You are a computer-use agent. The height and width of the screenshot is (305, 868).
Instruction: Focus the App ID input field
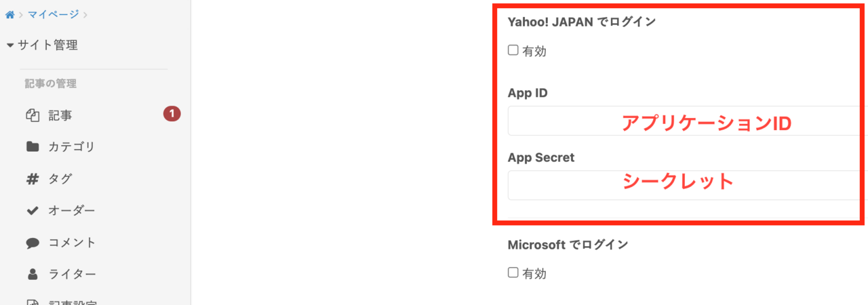688,121
